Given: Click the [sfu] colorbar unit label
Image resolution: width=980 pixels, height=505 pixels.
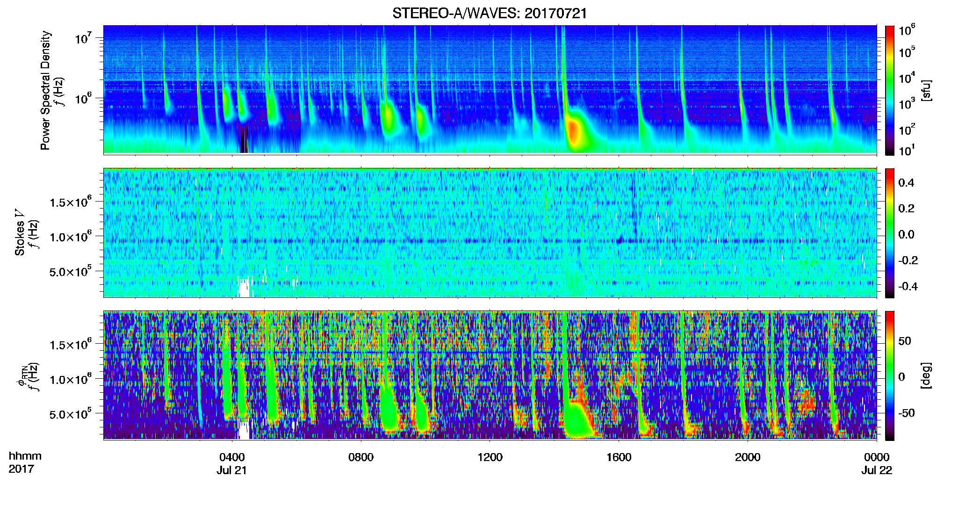Looking at the screenshot, I should pos(926,90).
